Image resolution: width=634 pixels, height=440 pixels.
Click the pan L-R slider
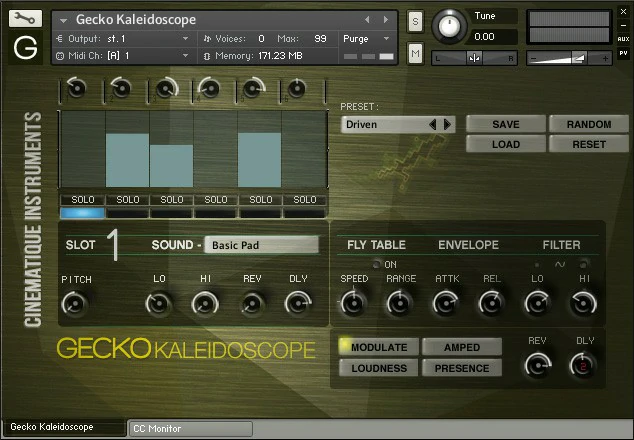474,58
